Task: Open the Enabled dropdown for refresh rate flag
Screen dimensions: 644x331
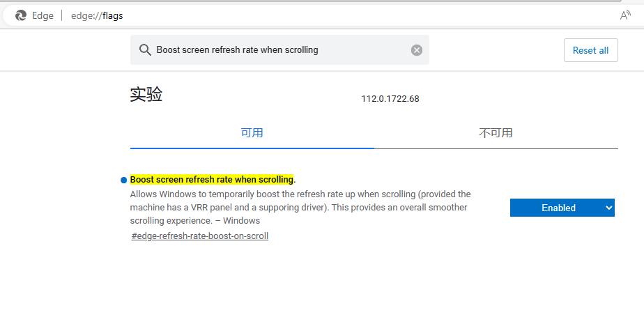Action: pos(558,208)
